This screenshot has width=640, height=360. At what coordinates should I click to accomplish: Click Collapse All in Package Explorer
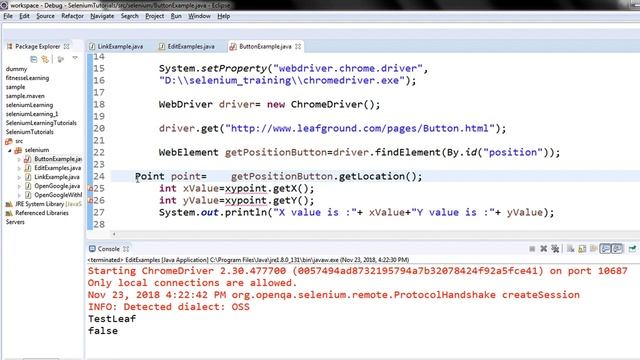(34, 59)
